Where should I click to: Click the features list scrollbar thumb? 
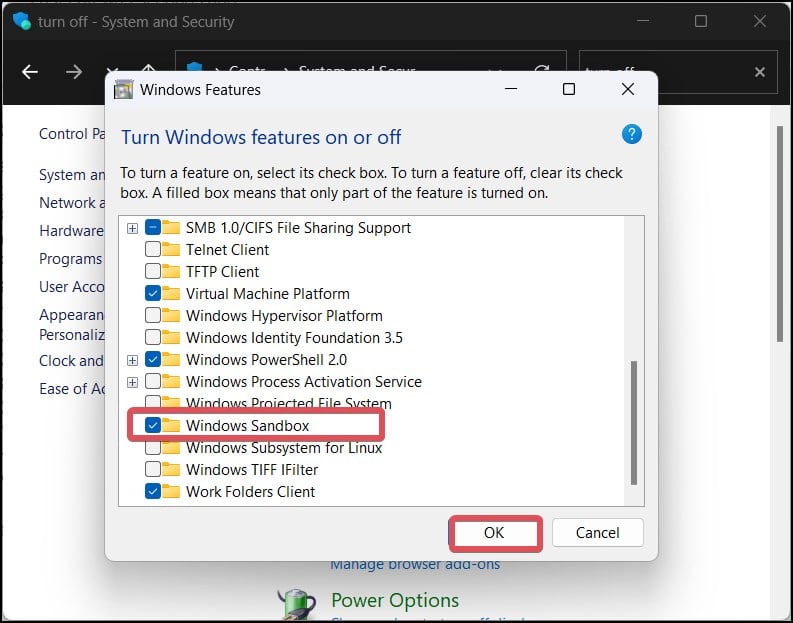point(634,423)
